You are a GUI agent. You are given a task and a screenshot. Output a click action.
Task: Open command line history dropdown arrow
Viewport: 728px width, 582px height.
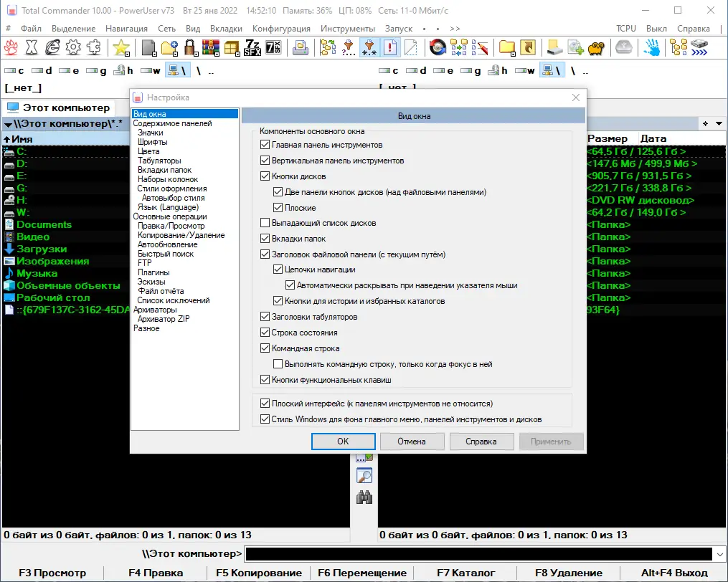tap(719, 554)
